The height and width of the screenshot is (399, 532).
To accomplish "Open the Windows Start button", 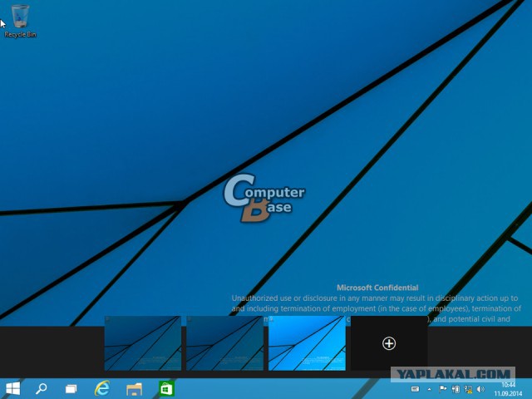I will pyautogui.click(x=13, y=388).
